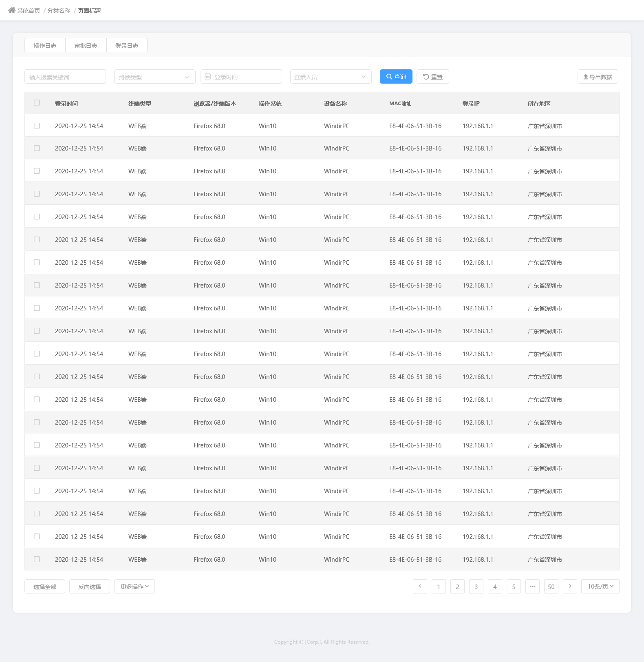Viewport: 644px width, 662px height.
Task: Go to page 3
Action: click(x=476, y=586)
